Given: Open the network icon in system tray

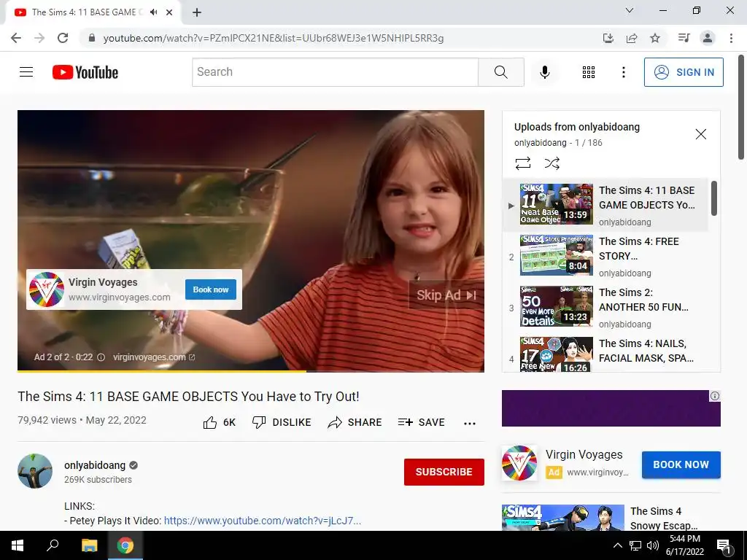Looking at the screenshot, I should pos(635,545).
